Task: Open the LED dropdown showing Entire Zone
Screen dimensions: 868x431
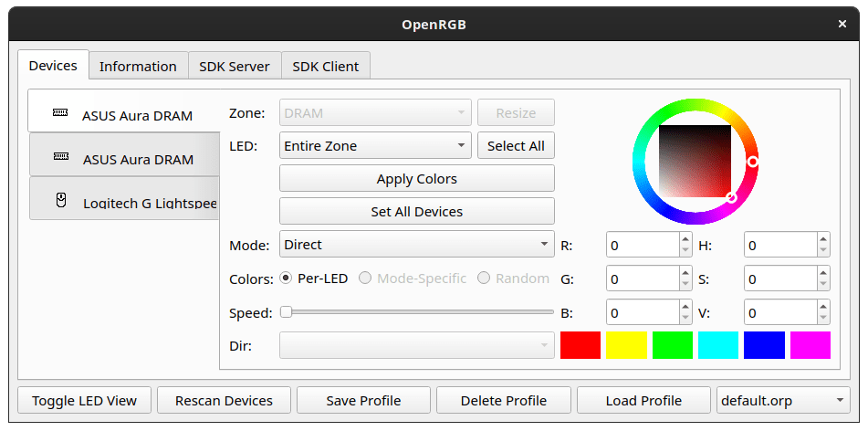Action: tap(375, 146)
